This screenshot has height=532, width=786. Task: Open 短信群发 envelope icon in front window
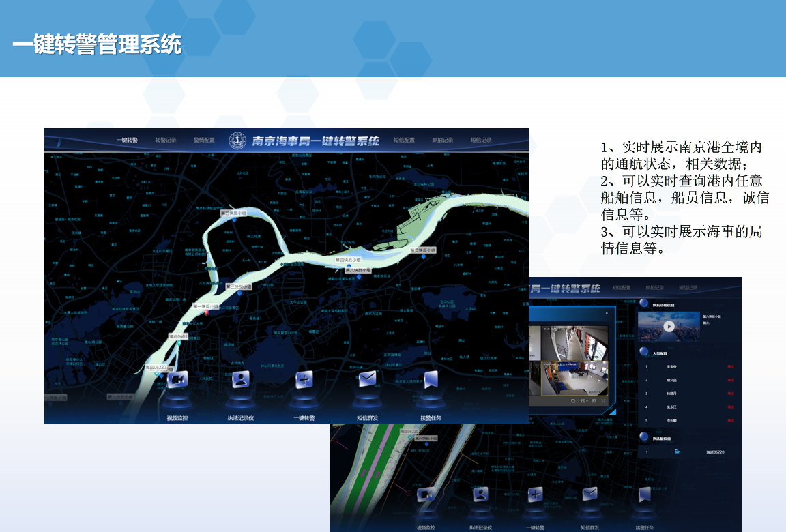point(368,379)
